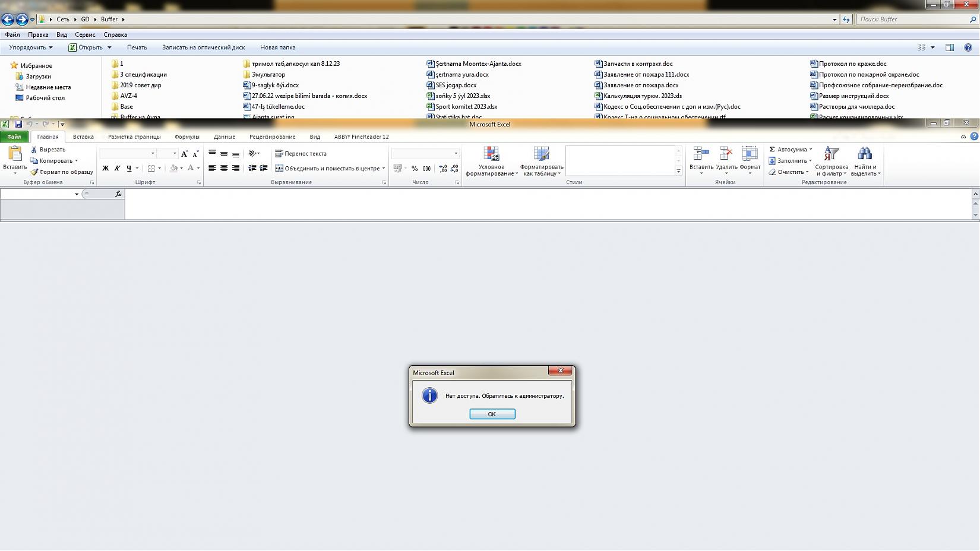Click Insert cells (Вставить) in Cells group
This screenshot has height=551, width=980.
coord(701,161)
